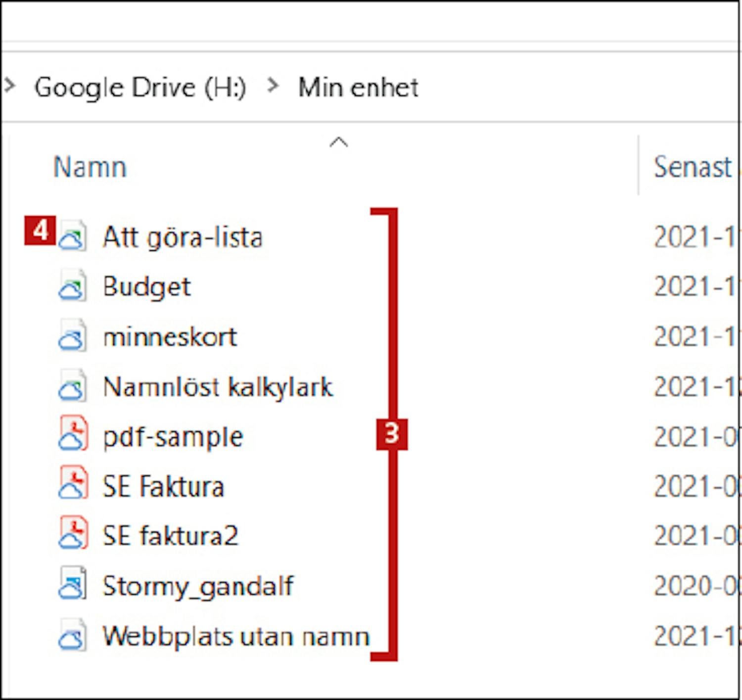Image resolution: width=742 pixels, height=700 pixels.
Task: Click the Namnlöst kalkylark file icon
Action: 73,386
